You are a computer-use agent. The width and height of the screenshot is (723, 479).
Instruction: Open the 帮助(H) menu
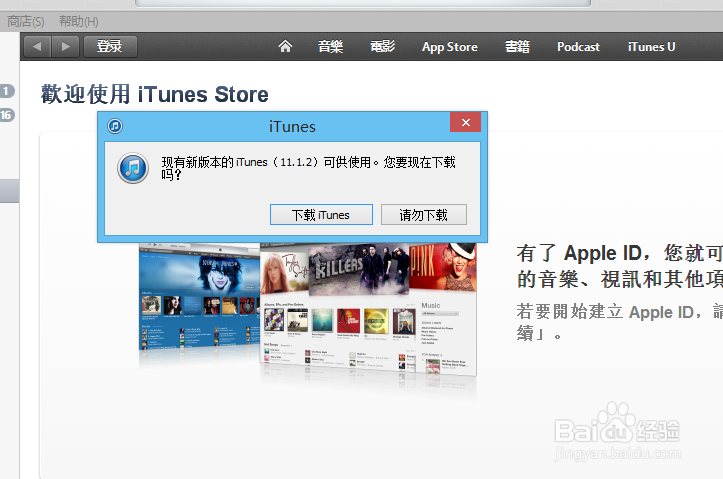78,21
